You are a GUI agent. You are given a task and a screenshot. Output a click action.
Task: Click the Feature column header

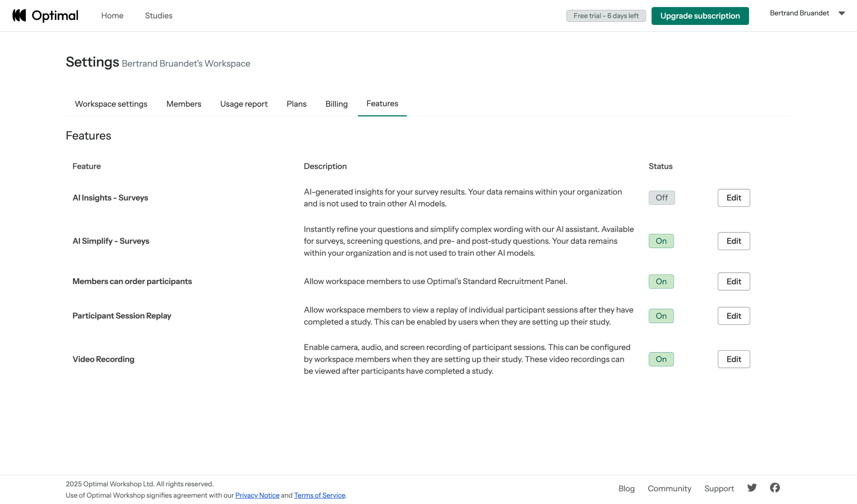86,166
